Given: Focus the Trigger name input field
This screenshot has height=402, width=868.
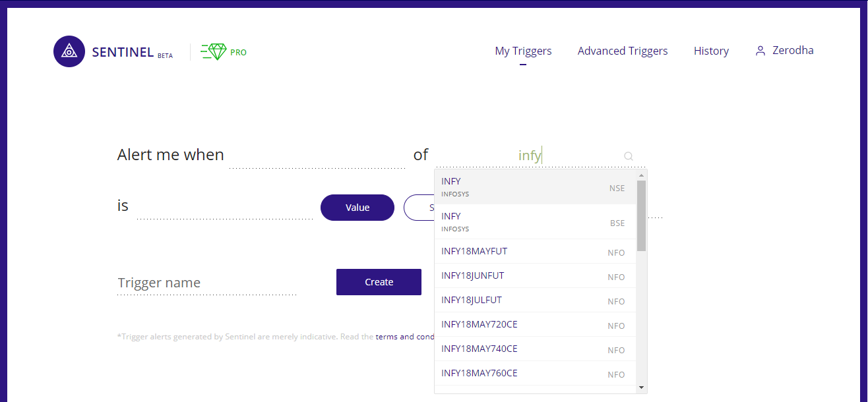Looking at the screenshot, I should pyautogui.click(x=206, y=283).
